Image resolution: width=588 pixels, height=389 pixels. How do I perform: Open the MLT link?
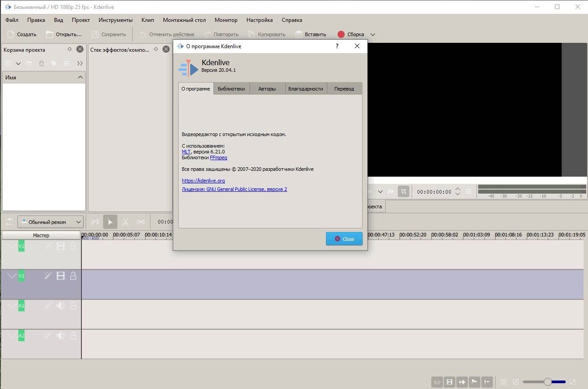click(x=186, y=152)
